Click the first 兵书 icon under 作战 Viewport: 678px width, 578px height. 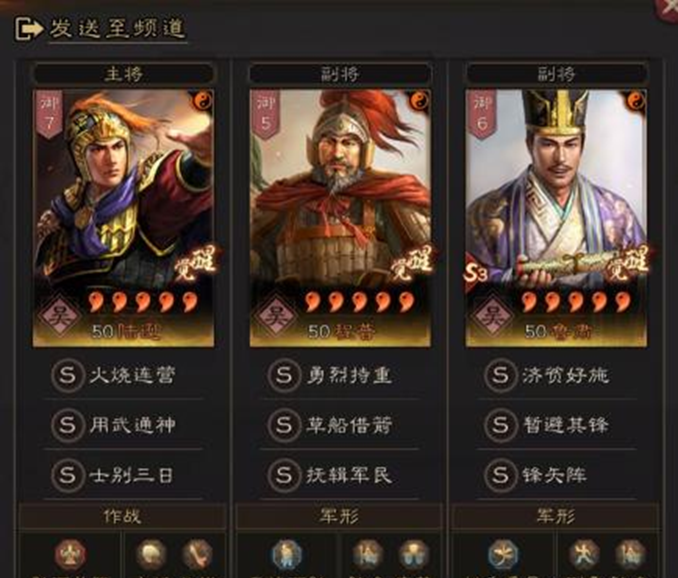pyautogui.click(x=70, y=555)
